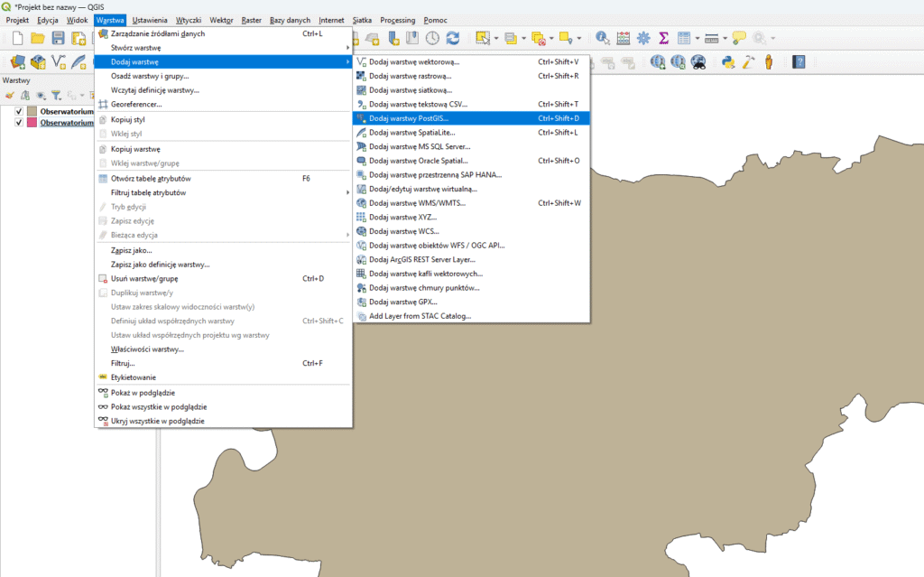Click the Processing Toolbox gear icon
The image size is (924, 577).
point(643,38)
